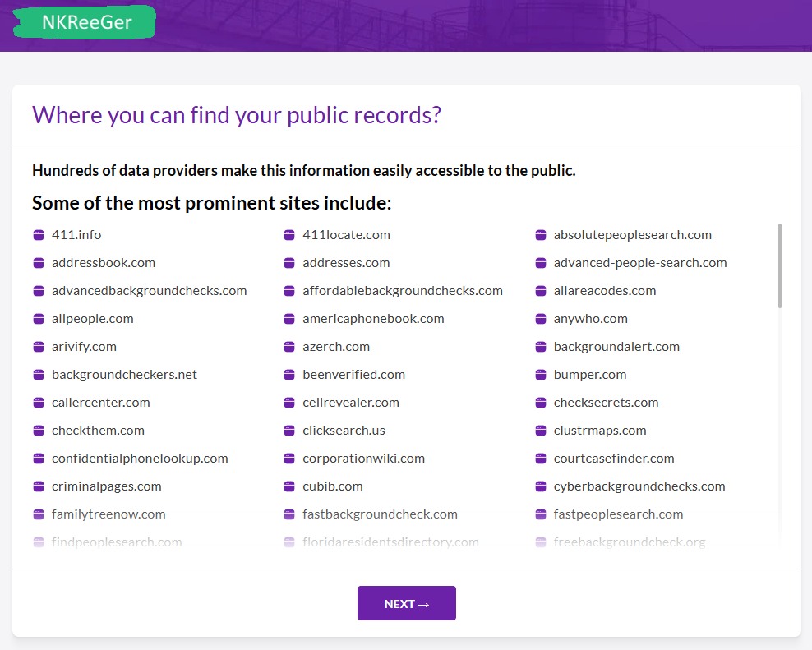Click the allpeople.com text
The image size is (812, 650).
[93, 319]
